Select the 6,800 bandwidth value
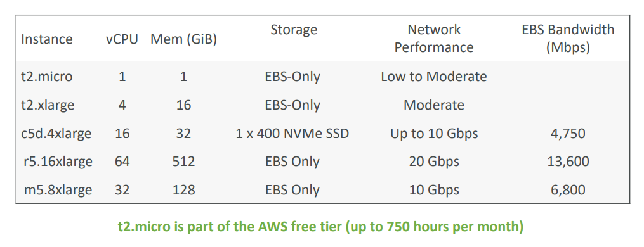The height and width of the screenshot is (247, 644). 568,190
